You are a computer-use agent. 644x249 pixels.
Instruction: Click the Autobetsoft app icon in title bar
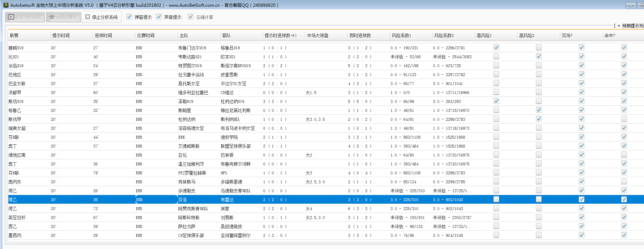coord(6,5)
